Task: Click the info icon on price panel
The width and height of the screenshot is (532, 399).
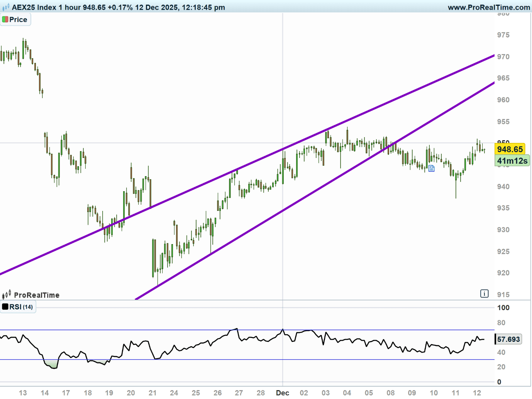Action: pos(484,294)
